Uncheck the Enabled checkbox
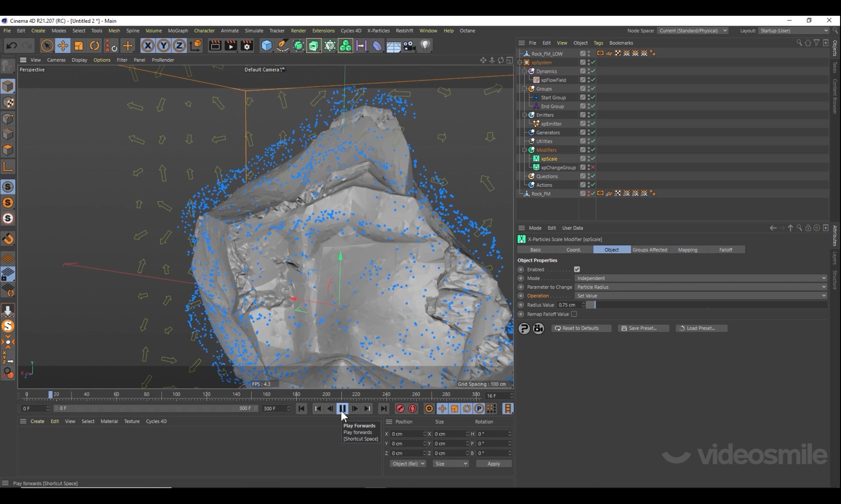 pos(577,269)
